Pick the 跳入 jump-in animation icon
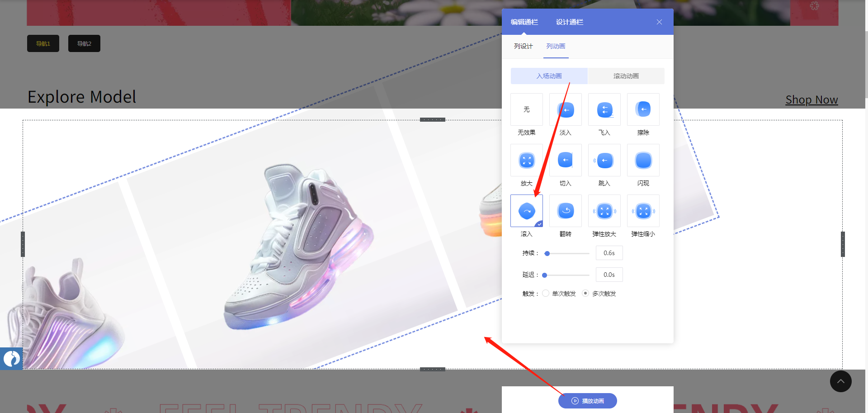Viewport: 868px width, 413px height. tap(604, 160)
